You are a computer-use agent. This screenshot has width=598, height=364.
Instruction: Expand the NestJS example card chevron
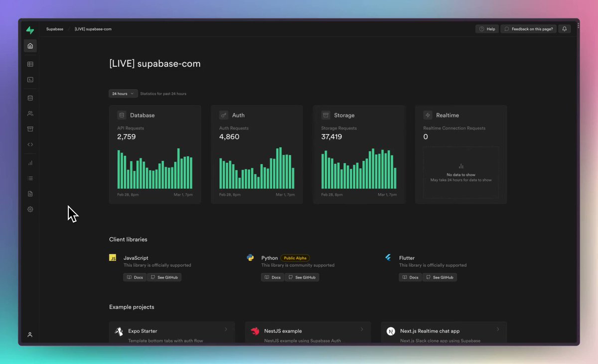362,329
